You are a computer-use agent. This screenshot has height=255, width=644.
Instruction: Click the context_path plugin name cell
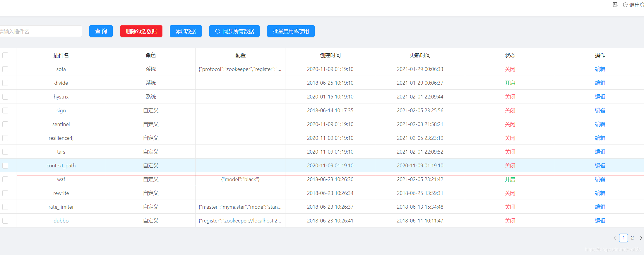click(61, 166)
